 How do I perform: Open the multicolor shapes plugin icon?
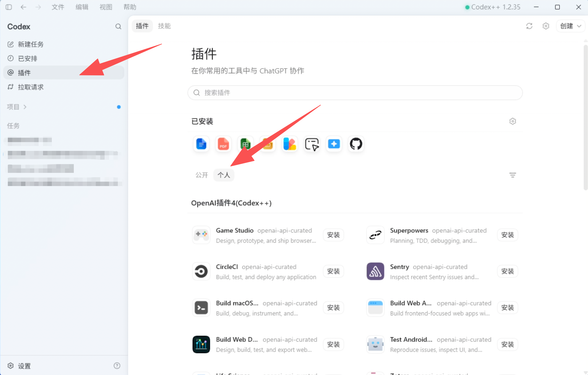pos(290,144)
